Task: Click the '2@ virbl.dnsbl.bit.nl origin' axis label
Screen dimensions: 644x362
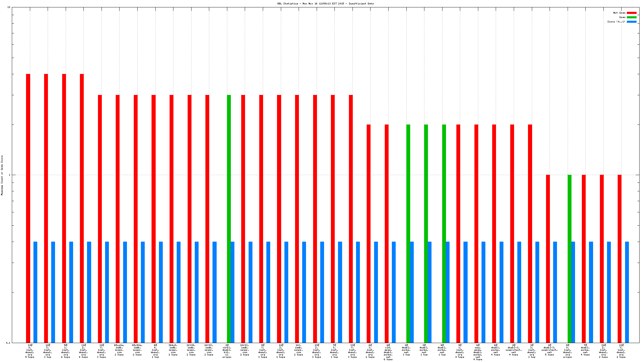Action: (227, 351)
